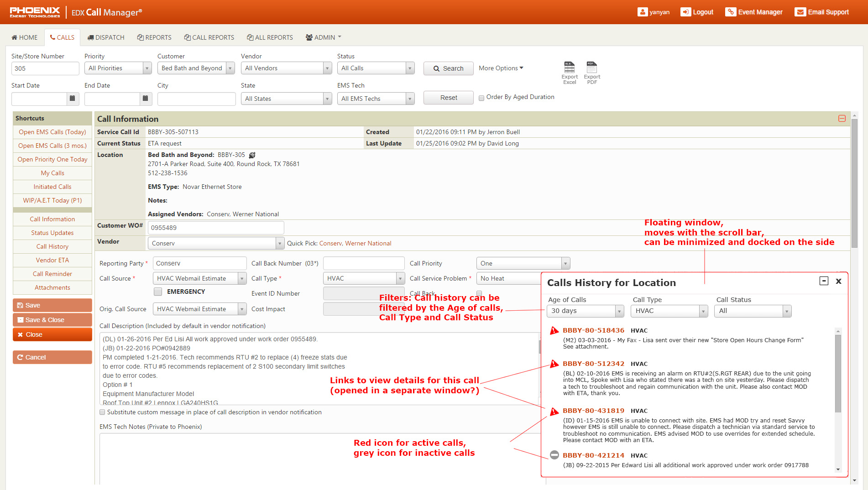Open the ADMIN menu
The image size is (868, 490).
pos(324,37)
